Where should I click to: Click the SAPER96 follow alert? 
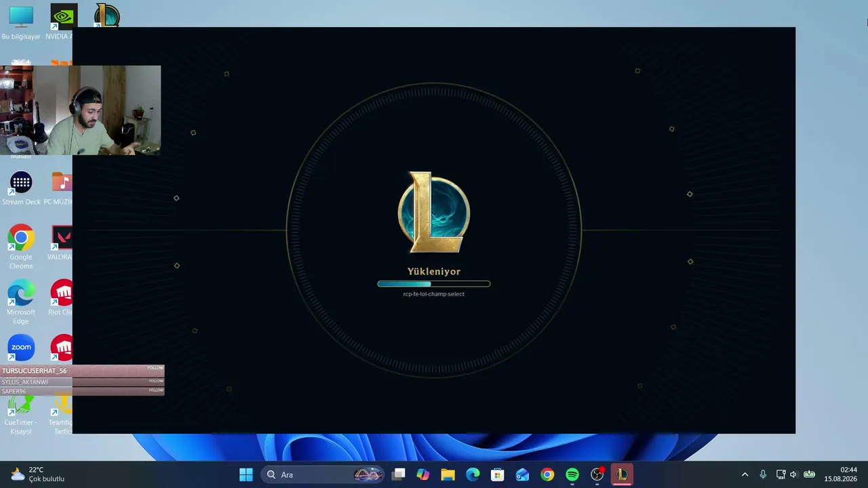pos(82,391)
